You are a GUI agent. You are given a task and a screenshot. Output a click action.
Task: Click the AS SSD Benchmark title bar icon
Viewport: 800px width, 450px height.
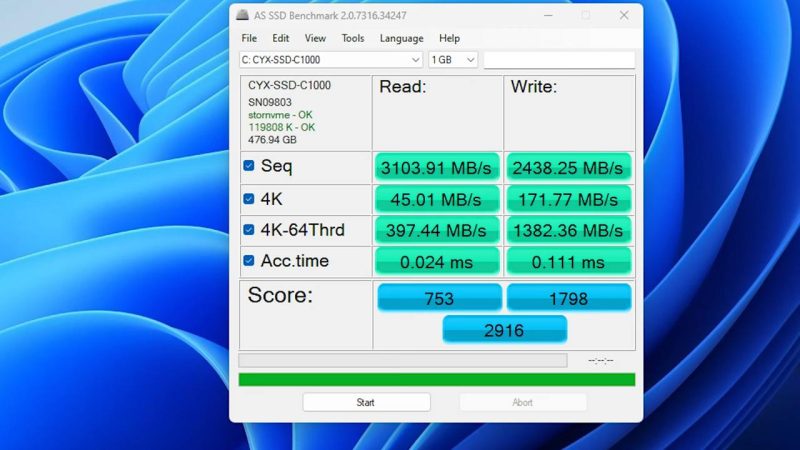[243, 15]
